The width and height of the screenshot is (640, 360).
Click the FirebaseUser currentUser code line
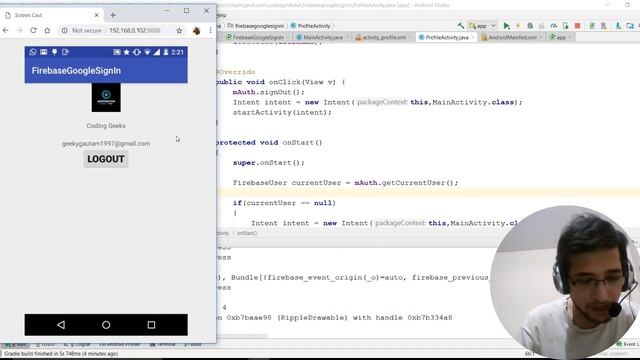pyautogui.click(x=346, y=183)
